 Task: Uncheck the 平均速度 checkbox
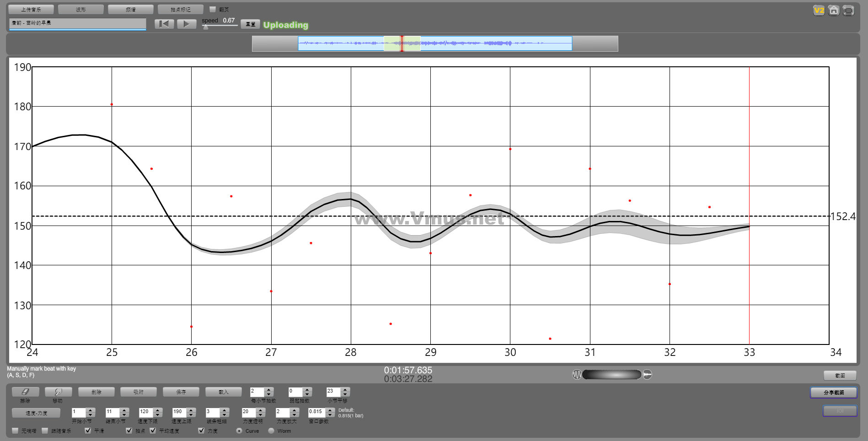click(153, 430)
